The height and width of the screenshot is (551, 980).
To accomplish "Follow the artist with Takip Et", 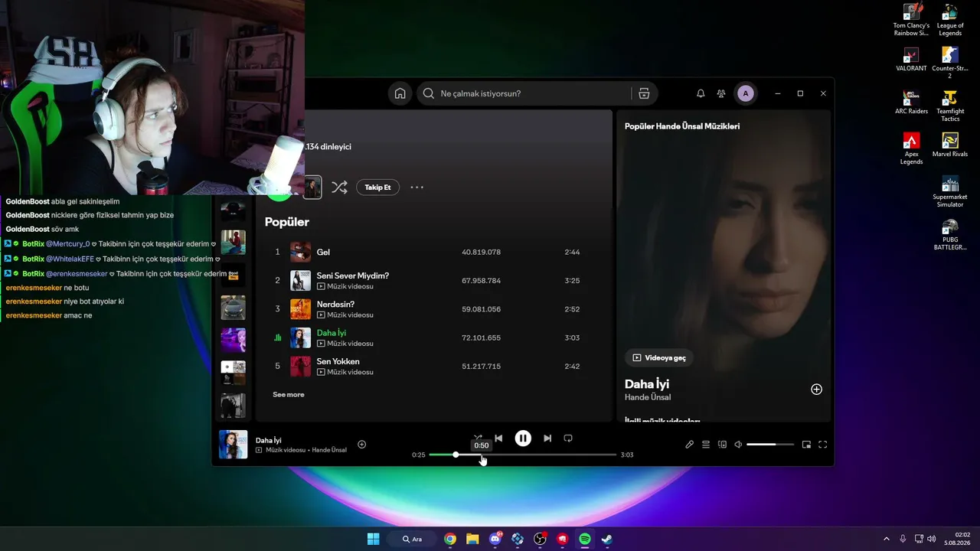I will pos(377,187).
